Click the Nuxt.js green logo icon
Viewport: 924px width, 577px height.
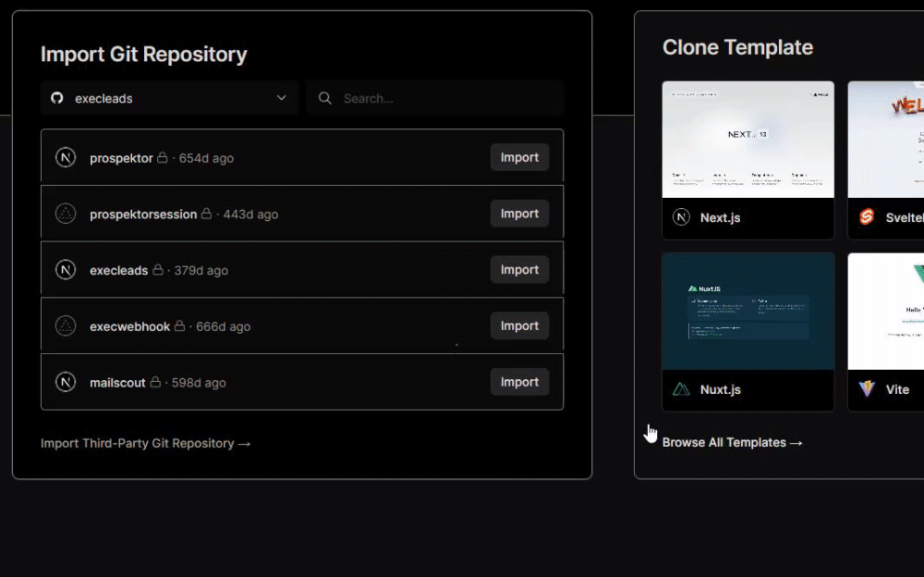[x=681, y=389]
